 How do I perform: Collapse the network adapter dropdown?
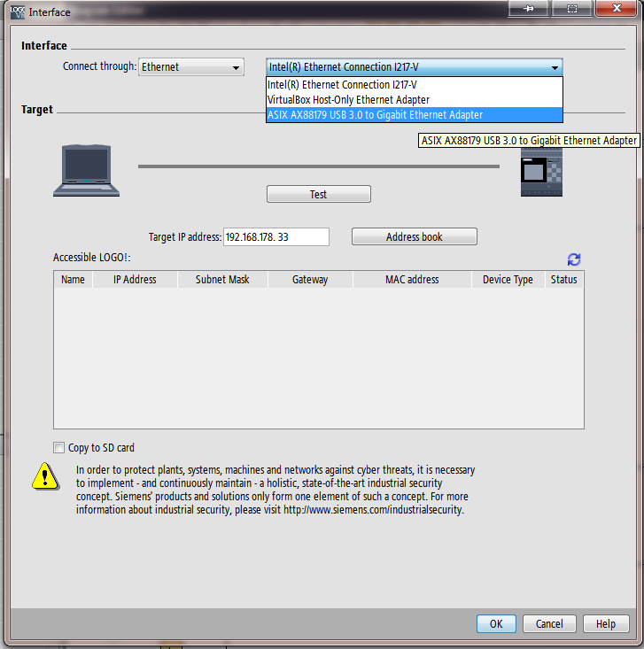(555, 67)
